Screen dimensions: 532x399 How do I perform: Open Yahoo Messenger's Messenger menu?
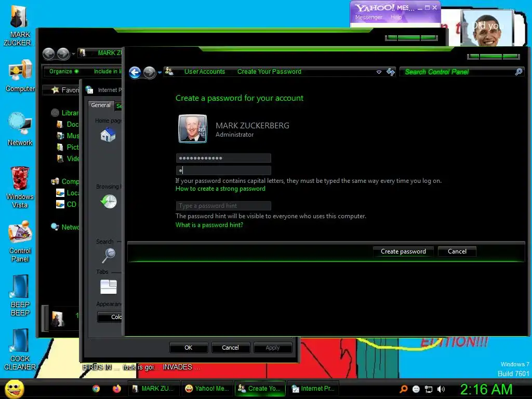click(x=369, y=17)
